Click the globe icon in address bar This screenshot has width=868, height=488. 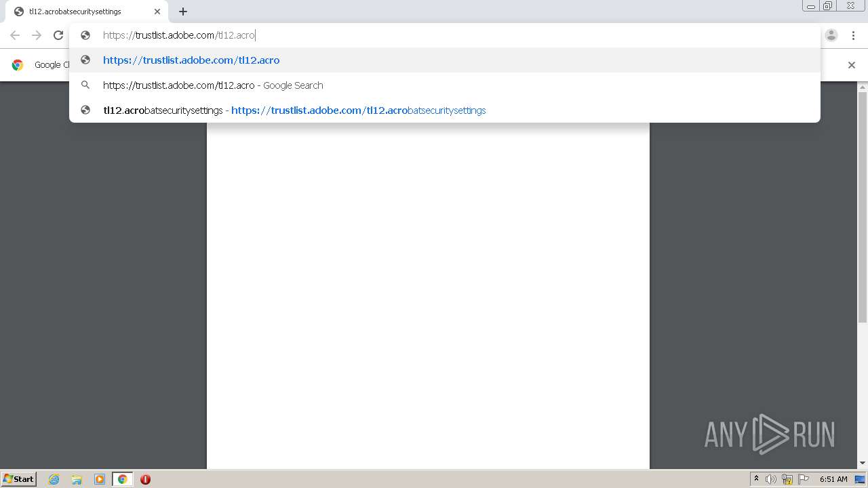[x=85, y=35]
